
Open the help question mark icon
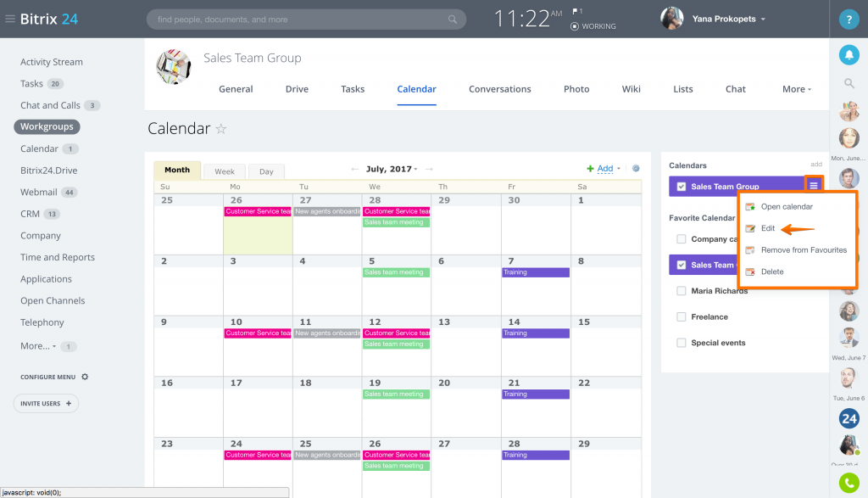click(849, 20)
